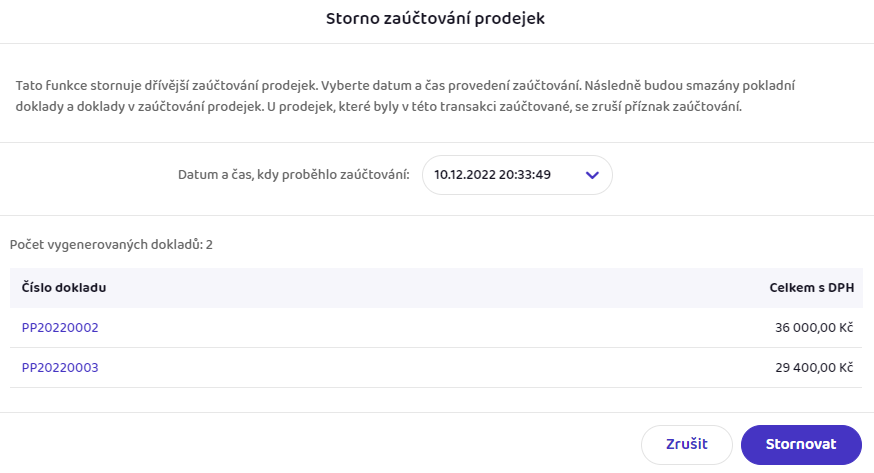This screenshot has width=874, height=473.
Task: Sort by Číslo dokladu column header
Action: 64,287
